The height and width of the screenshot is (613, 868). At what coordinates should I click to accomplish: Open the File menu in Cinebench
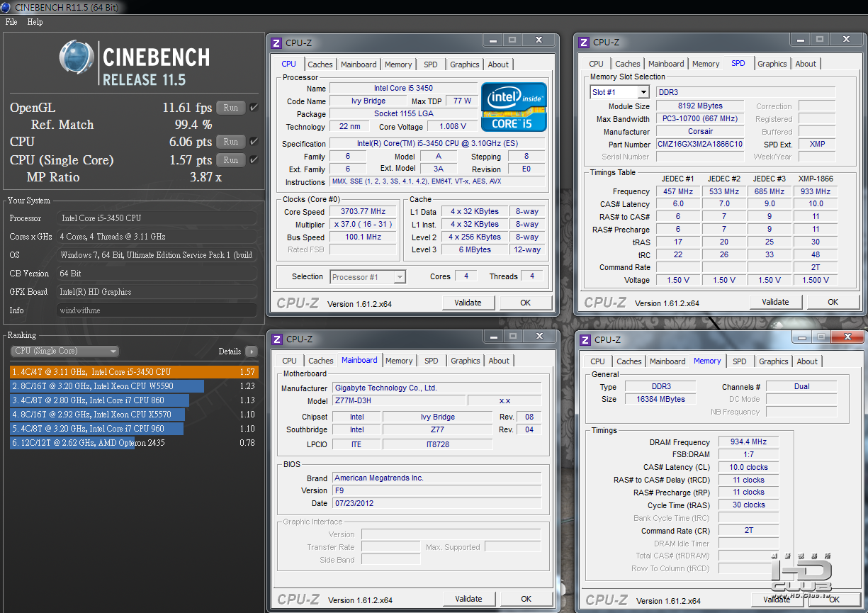[x=11, y=22]
